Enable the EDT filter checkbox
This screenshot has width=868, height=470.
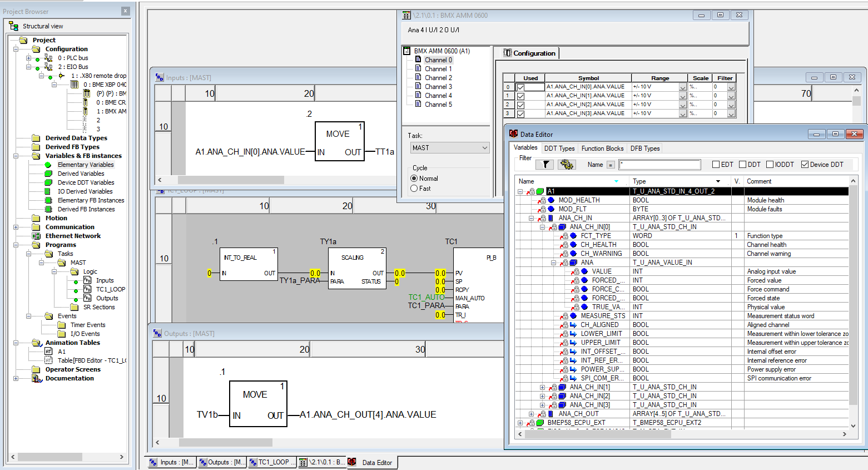(716, 165)
